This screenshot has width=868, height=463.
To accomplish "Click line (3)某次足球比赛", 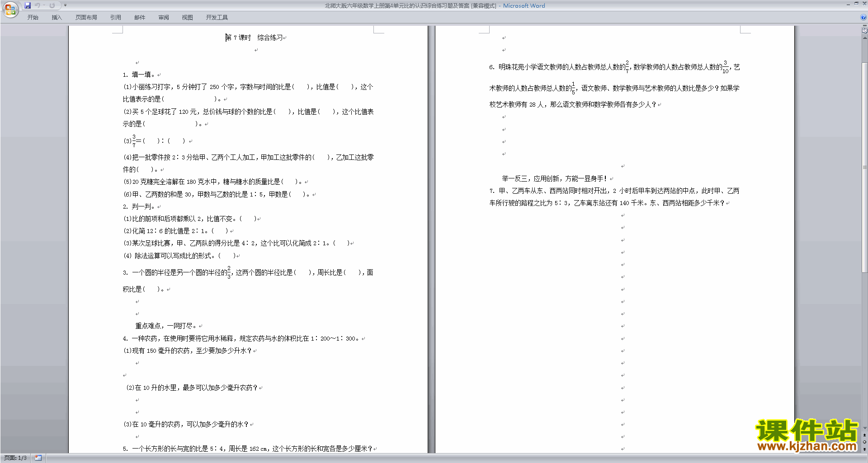I will [236, 243].
